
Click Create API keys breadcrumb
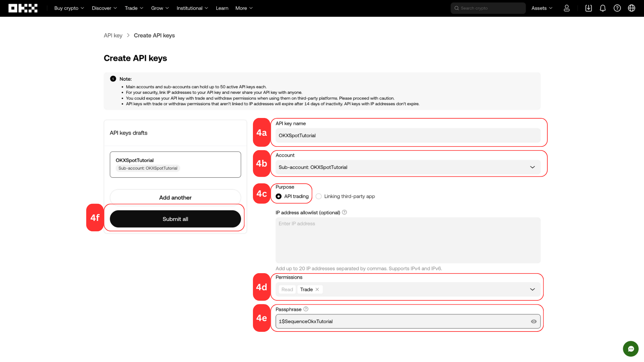(154, 36)
